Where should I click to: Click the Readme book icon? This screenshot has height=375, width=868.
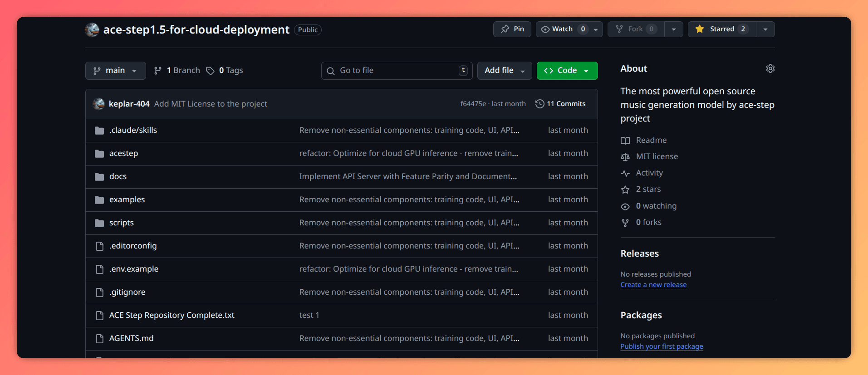625,141
